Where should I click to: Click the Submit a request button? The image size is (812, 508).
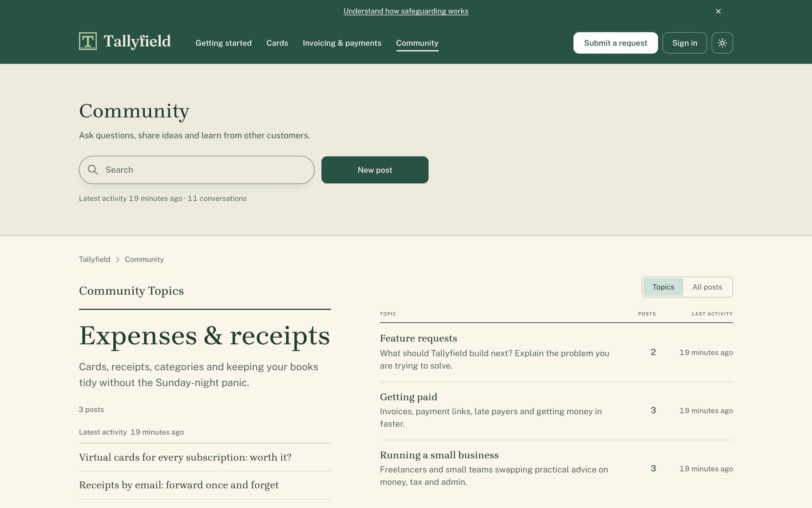click(x=615, y=43)
